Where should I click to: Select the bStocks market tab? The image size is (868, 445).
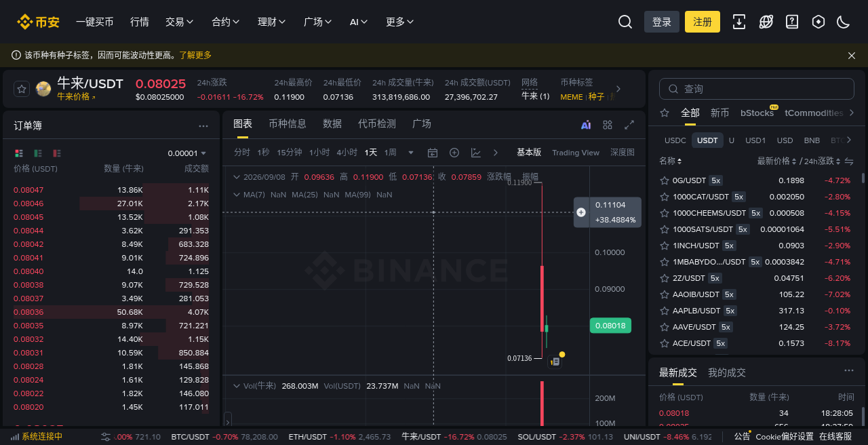tap(757, 113)
